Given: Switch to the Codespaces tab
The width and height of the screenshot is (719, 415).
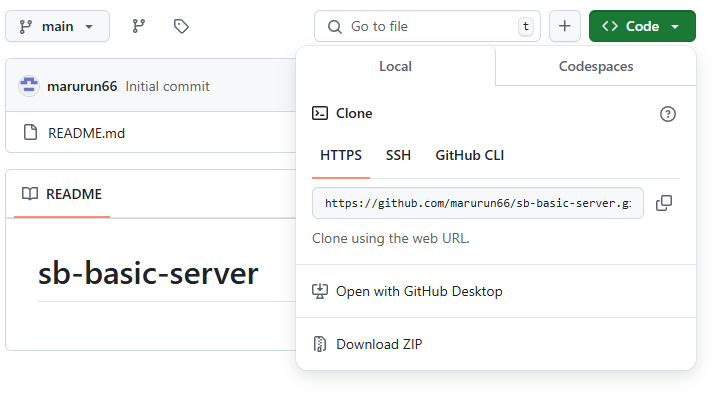Looking at the screenshot, I should click(596, 66).
